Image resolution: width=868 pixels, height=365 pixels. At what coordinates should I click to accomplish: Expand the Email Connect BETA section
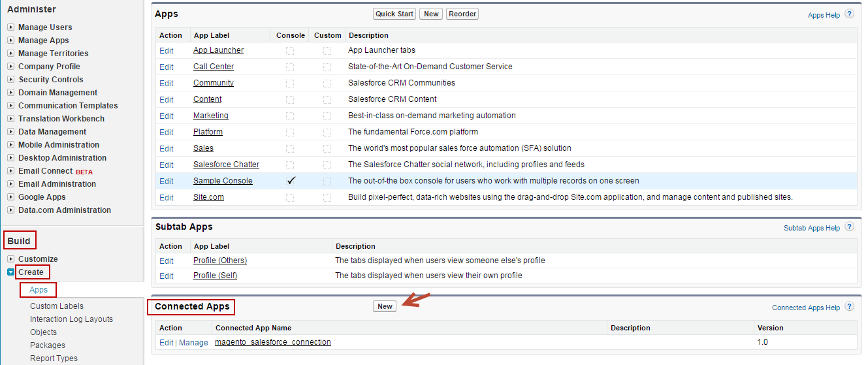coord(11,171)
